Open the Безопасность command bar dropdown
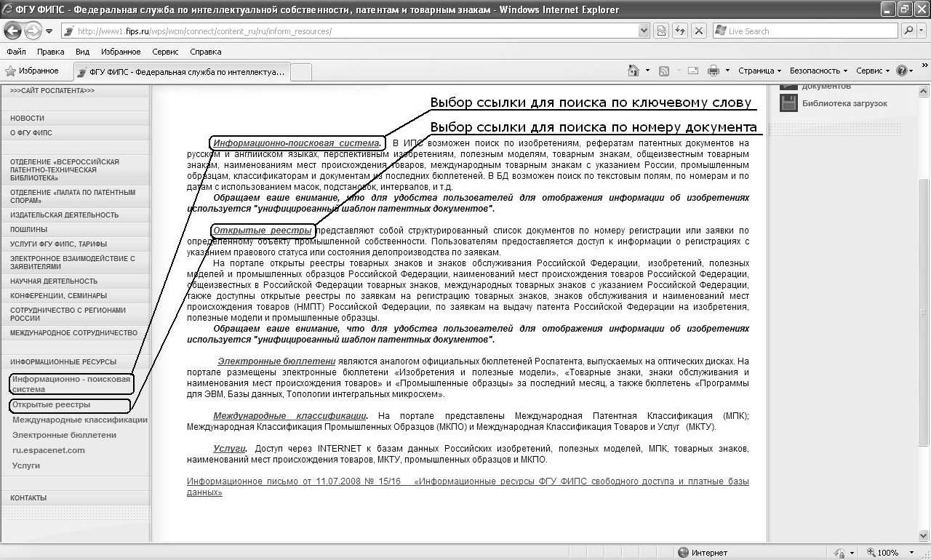 [x=818, y=71]
